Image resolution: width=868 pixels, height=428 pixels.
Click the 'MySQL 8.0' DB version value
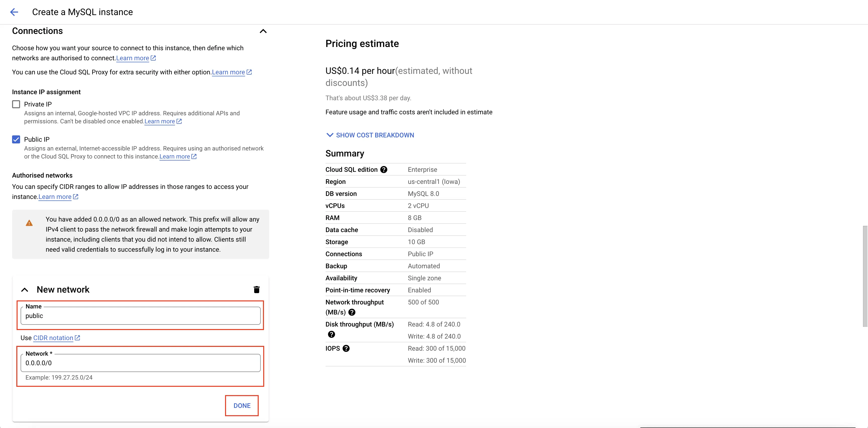[423, 194]
